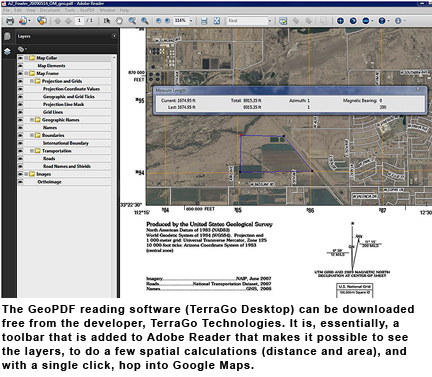Image resolution: width=432 pixels, height=377 pixels.
Task: Hide the Map Collar layer group
Action: click(x=21, y=58)
